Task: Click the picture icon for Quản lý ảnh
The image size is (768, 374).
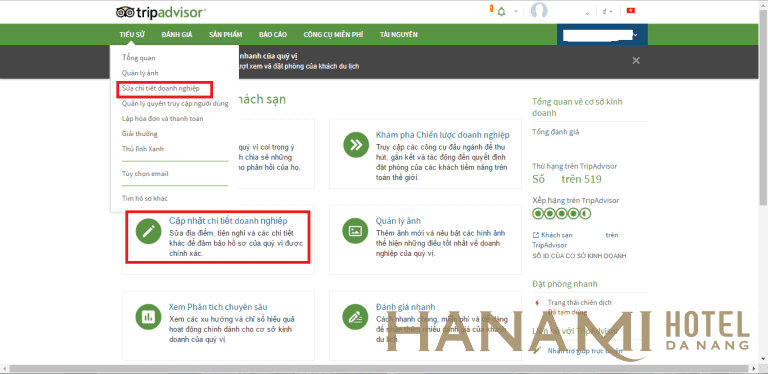Action: click(x=356, y=232)
